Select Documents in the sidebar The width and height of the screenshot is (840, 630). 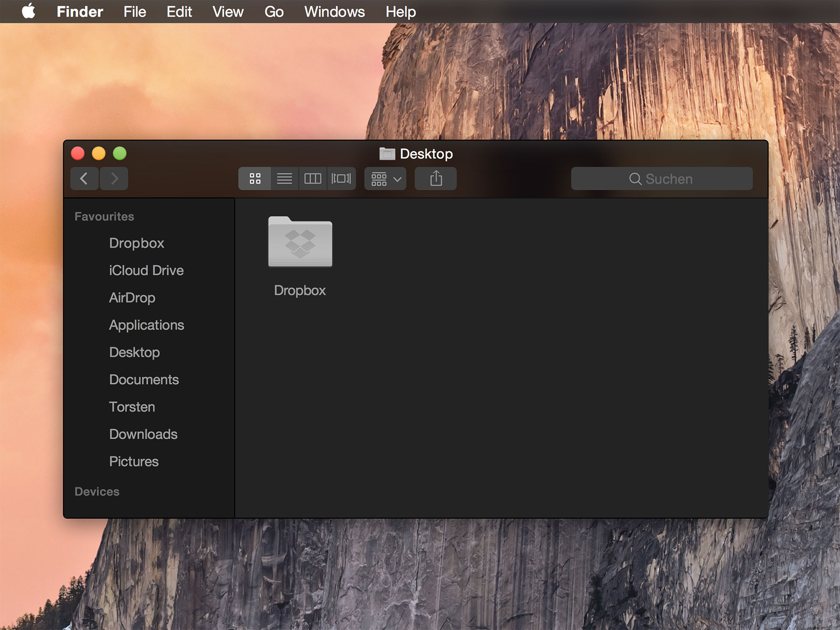pos(144,379)
